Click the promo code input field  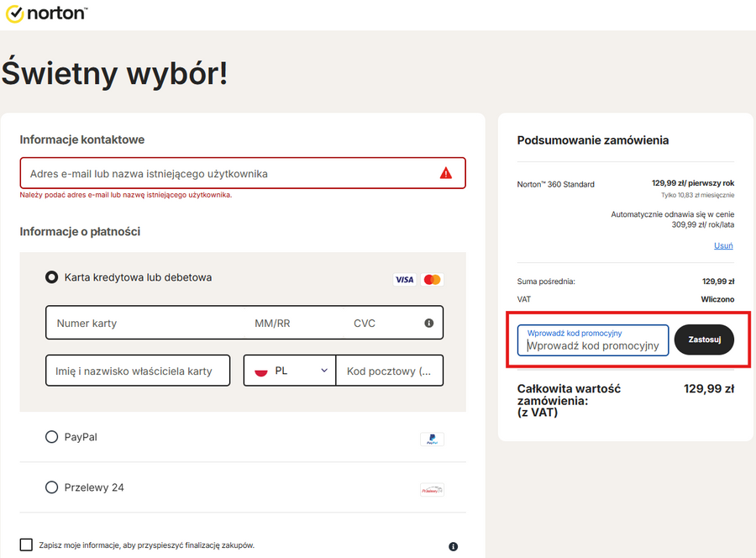point(593,345)
